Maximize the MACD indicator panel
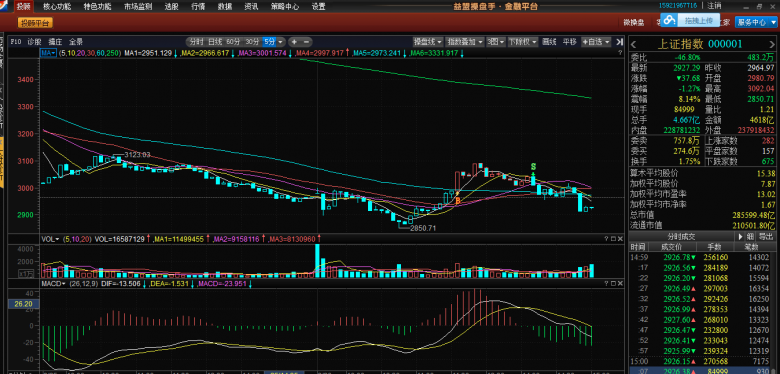This screenshot has width=780, height=374. pos(613,282)
